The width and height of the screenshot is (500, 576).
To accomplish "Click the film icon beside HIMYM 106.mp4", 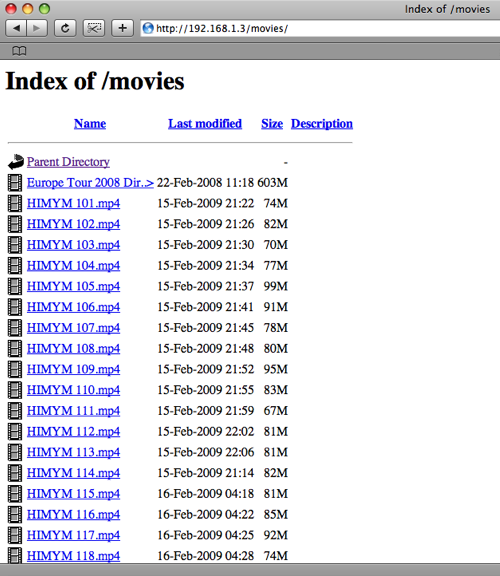I will tap(15, 307).
